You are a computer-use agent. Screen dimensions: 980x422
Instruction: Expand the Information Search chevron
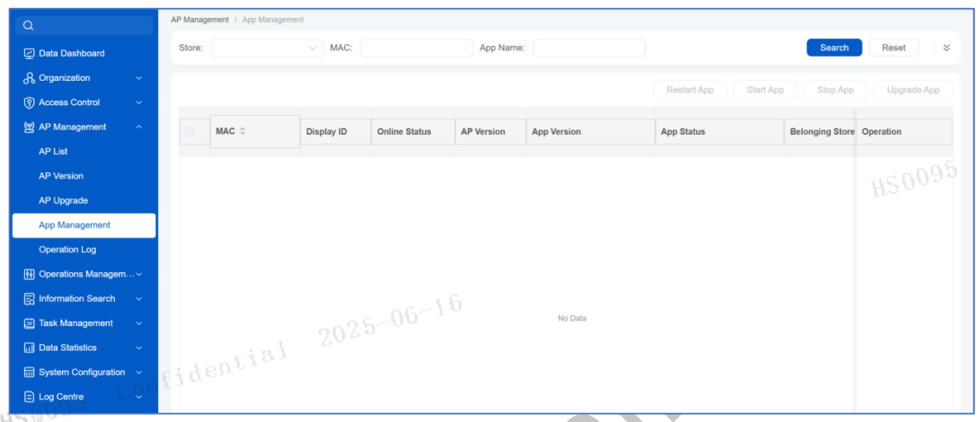tap(138, 299)
